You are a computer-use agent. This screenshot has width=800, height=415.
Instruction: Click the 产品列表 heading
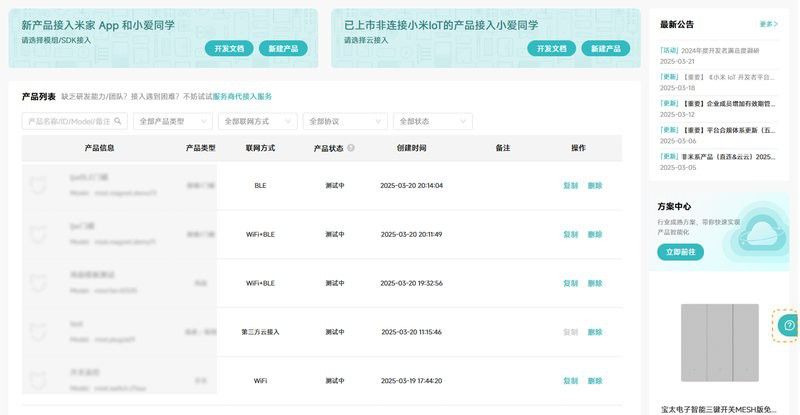[39, 96]
